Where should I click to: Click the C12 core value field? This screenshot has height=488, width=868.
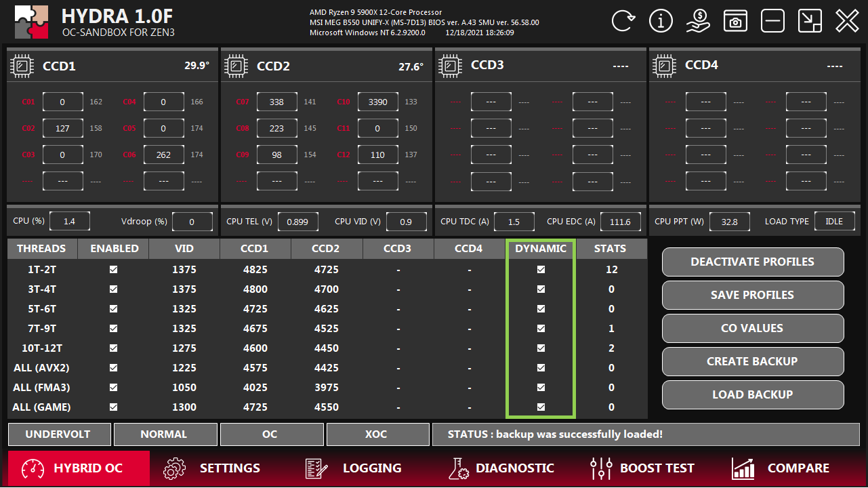tap(378, 155)
